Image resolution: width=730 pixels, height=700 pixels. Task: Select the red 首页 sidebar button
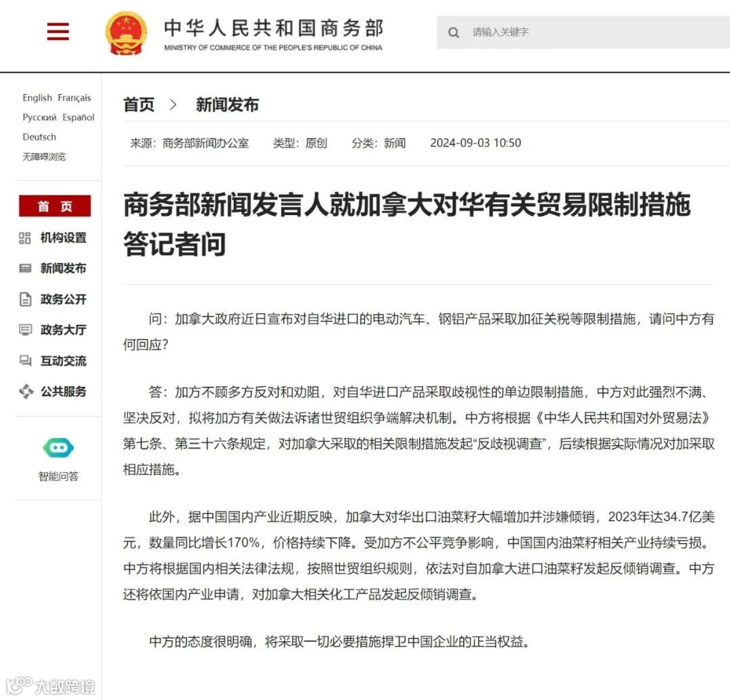[55, 206]
